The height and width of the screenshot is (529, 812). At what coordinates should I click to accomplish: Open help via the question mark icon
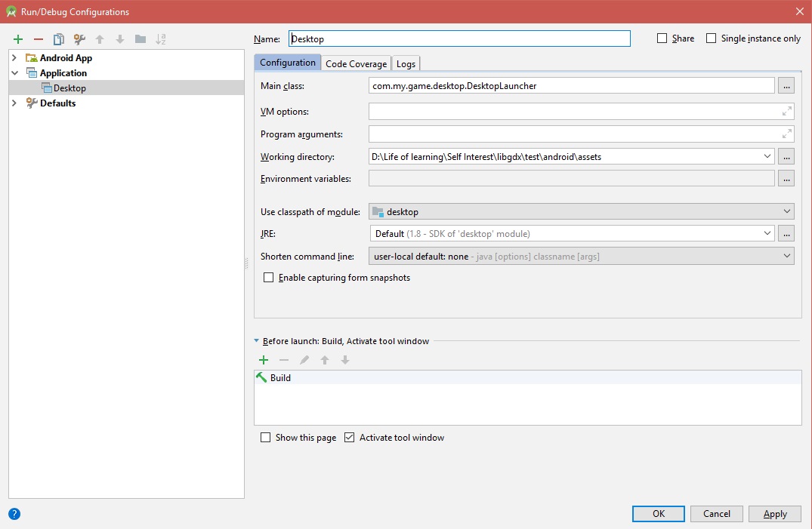pyautogui.click(x=13, y=514)
